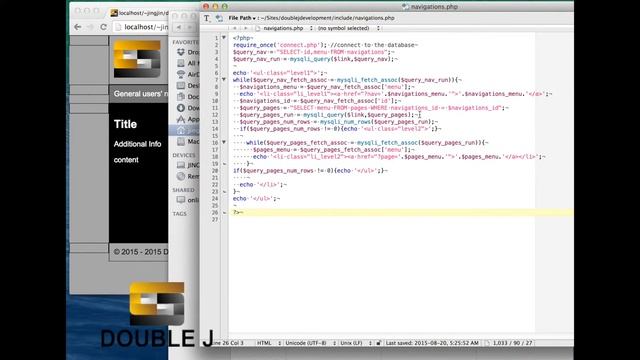This screenshot has height=360, width=640.
Task: Collapse the fold triangle at line 1
Action: [x=224, y=38]
